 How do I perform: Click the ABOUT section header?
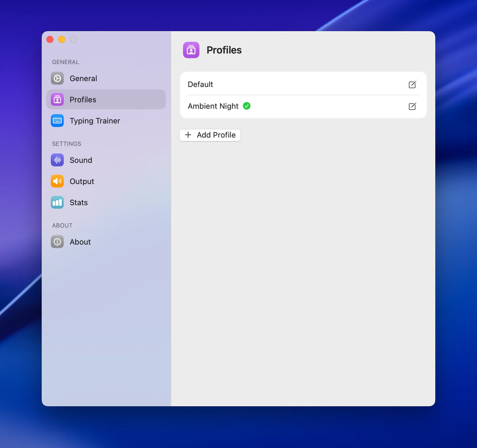(x=62, y=225)
